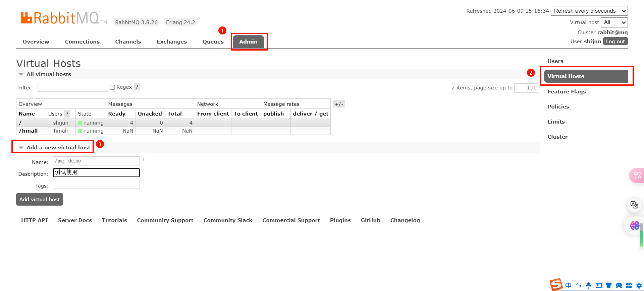Open Limits in admin sidebar
This screenshot has width=644, height=291.
(556, 122)
